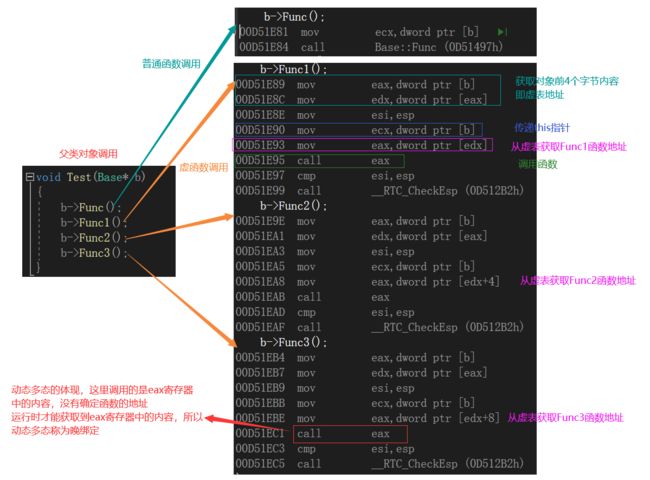650x480 pixels.
Task: Click the cmp line at 00D51EC3
Action: [x=325, y=448]
